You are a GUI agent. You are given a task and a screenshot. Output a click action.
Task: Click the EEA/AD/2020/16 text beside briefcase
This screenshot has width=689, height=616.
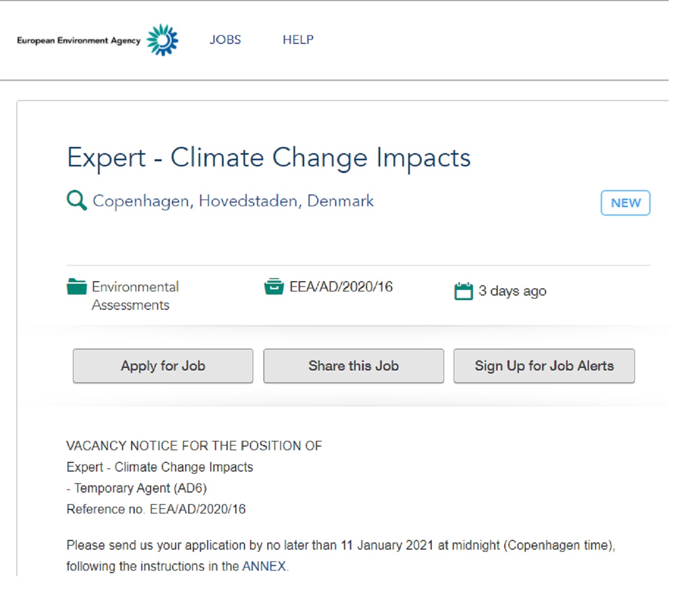(341, 287)
